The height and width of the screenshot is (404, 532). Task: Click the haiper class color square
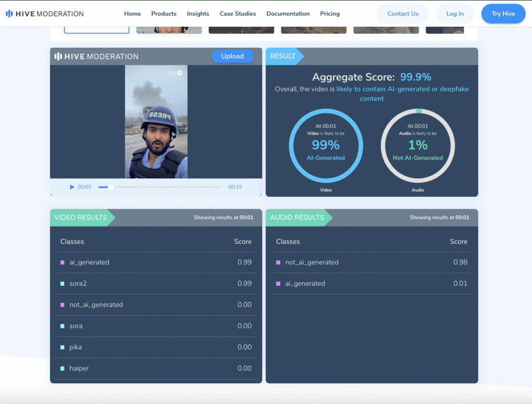(x=62, y=369)
